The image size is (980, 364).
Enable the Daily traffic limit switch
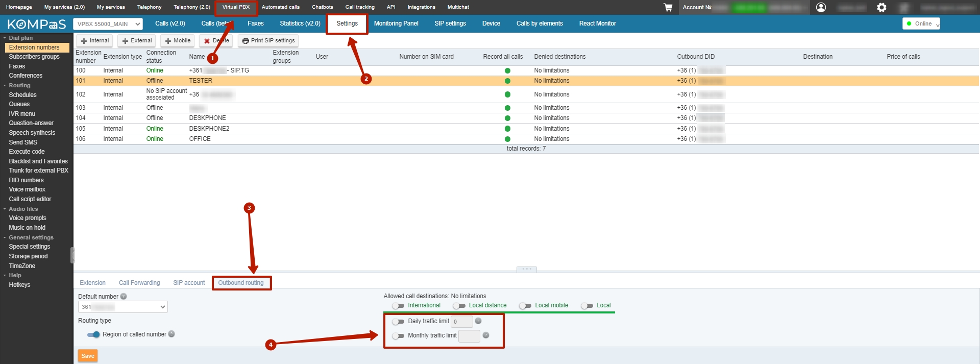click(398, 322)
